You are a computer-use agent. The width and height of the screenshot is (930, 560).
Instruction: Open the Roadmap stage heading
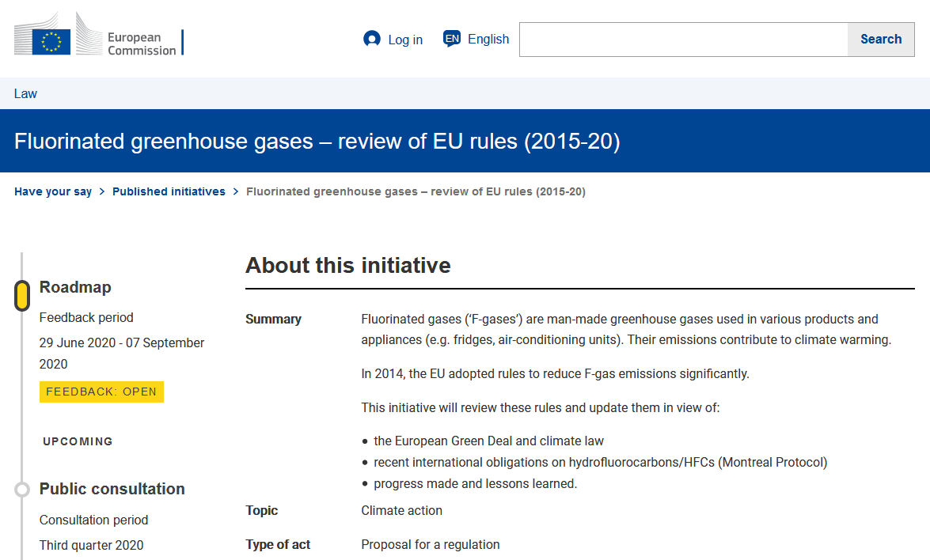[x=75, y=287]
